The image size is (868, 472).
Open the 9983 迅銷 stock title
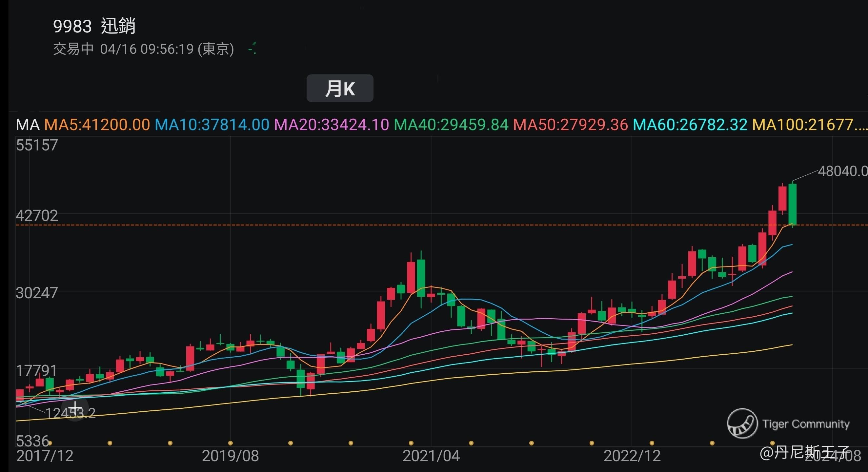(x=94, y=26)
